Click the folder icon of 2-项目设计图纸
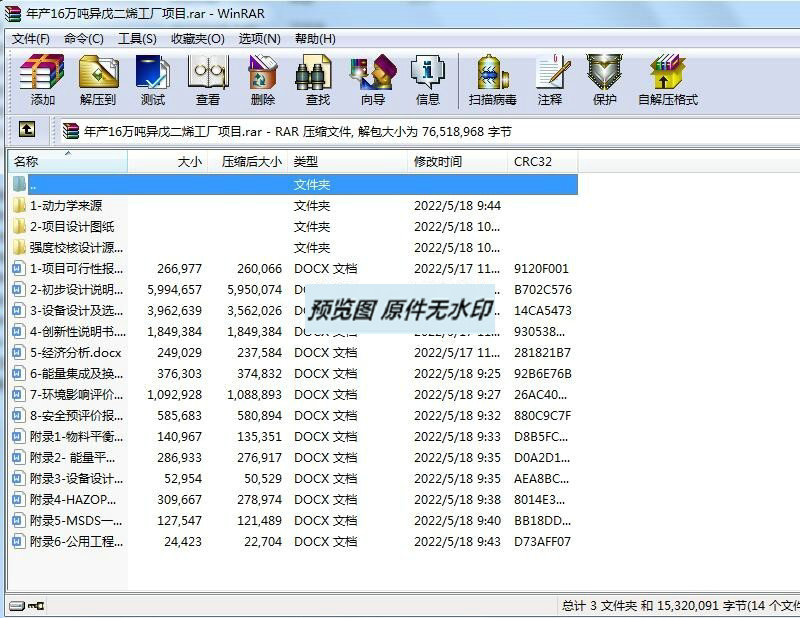Image resolution: width=800 pixels, height=618 pixels. (x=19, y=226)
